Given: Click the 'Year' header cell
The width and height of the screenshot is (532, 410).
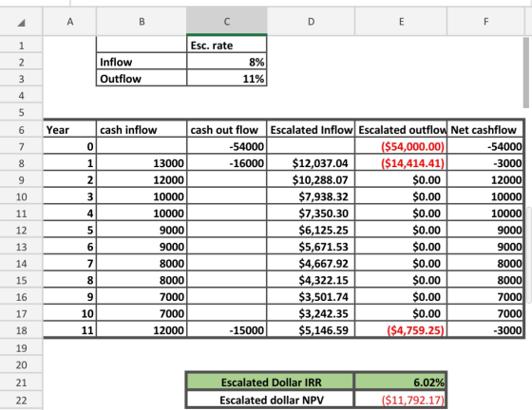Looking at the screenshot, I should coord(69,130).
